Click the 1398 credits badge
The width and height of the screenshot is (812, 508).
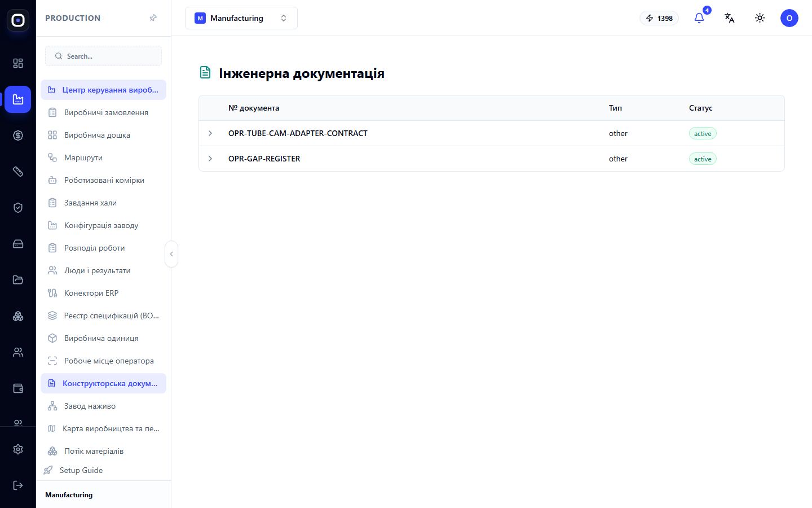tap(659, 18)
